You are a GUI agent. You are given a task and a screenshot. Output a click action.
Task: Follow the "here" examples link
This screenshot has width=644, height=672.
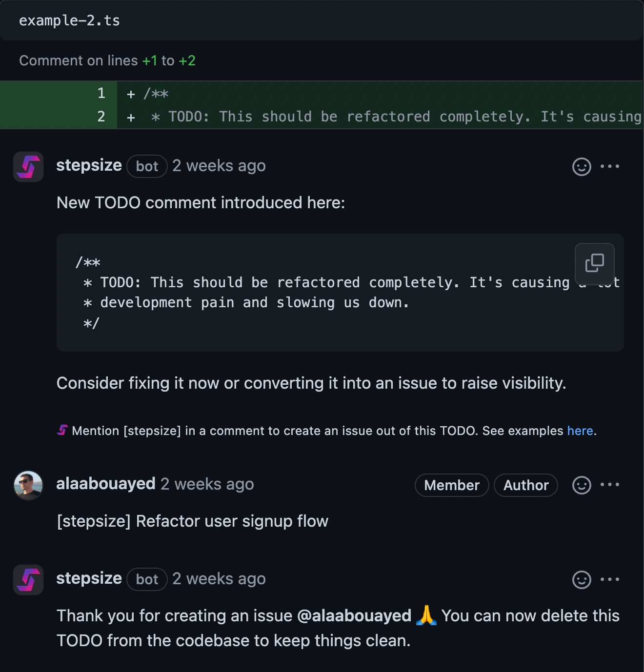pyautogui.click(x=580, y=431)
